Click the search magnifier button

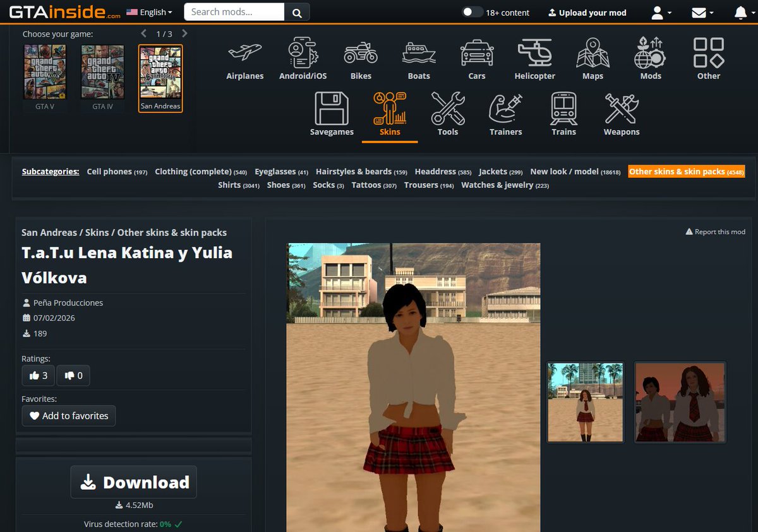pyautogui.click(x=297, y=12)
